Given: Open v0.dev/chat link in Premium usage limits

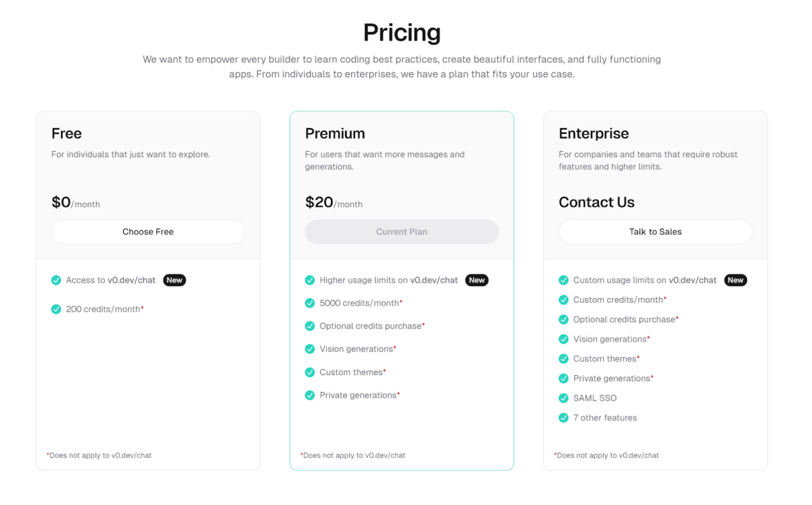Looking at the screenshot, I should coord(434,280).
